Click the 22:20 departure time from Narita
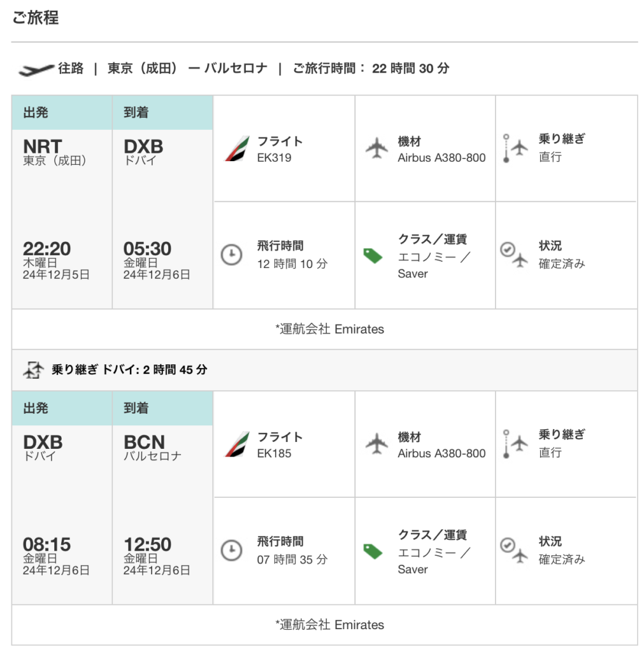The image size is (644, 652). click(x=47, y=248)
